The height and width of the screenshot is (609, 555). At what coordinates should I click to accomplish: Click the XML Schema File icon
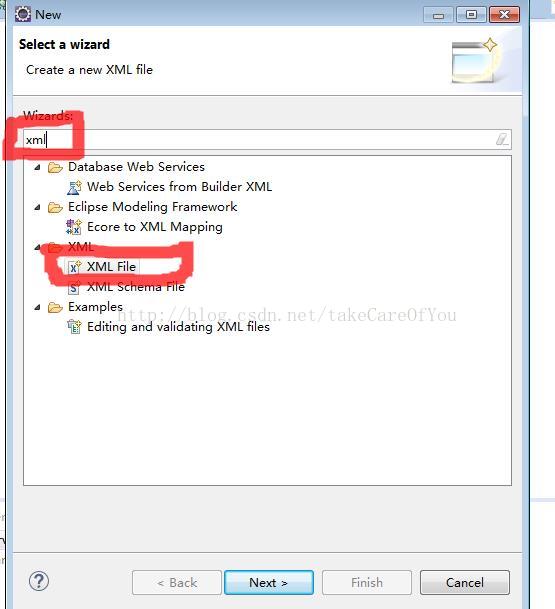click(74, 287)
